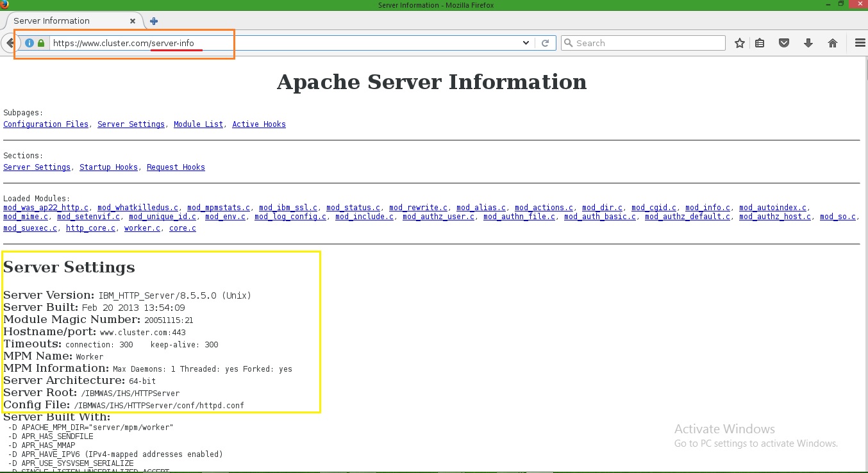Viewport: 868px width, 473px height.
Task: Click inside the Search input field
Action: tap(641, 42)
